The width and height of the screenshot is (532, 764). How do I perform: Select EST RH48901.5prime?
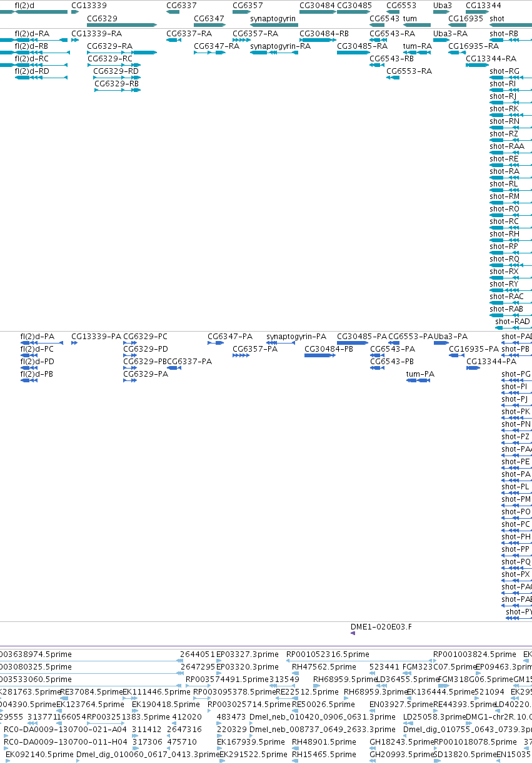324,742
